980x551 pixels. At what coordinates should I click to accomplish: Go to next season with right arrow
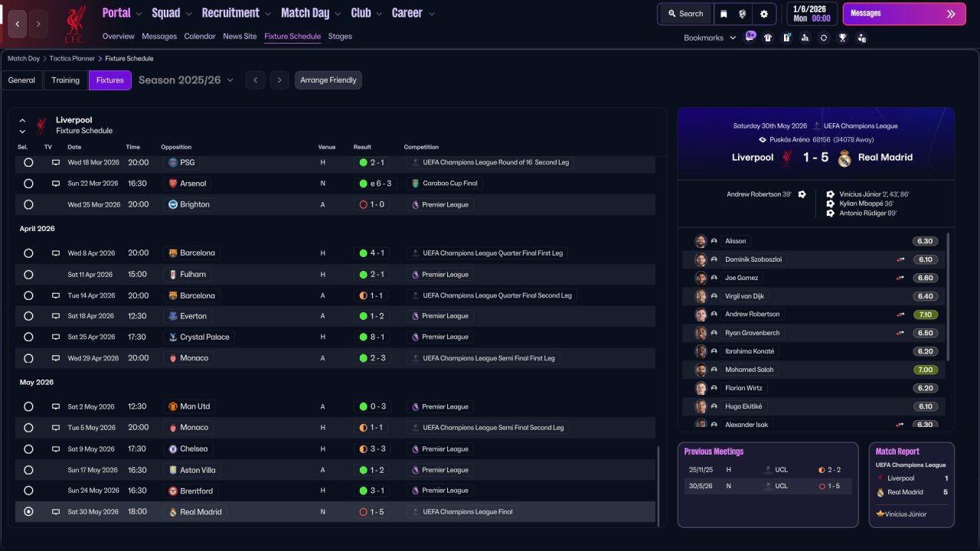tap(279, 80)
